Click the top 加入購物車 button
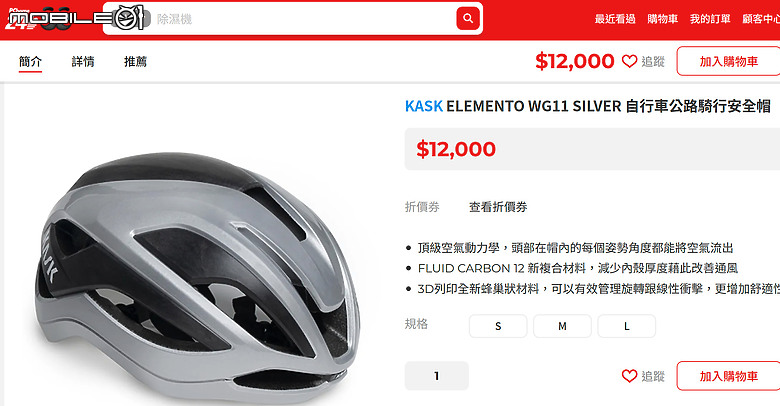The height and width of the screenshot is (406, 780). (x=728, y=61)
